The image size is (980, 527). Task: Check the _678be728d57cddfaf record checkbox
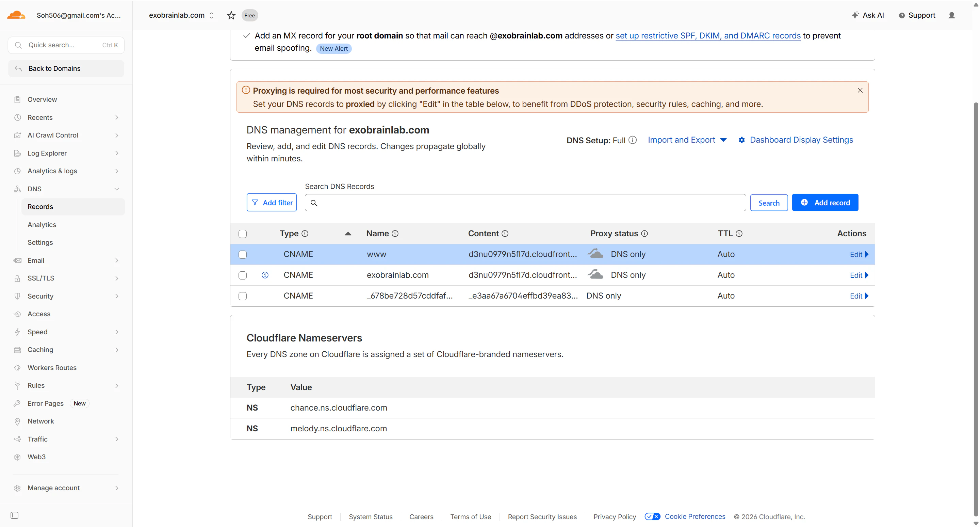tap(242, 296)
